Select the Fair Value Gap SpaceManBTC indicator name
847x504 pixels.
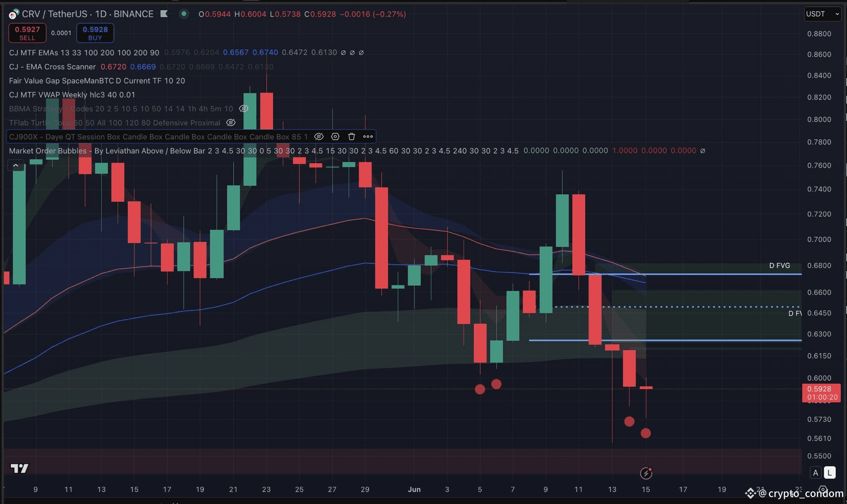tap(97, 81)
